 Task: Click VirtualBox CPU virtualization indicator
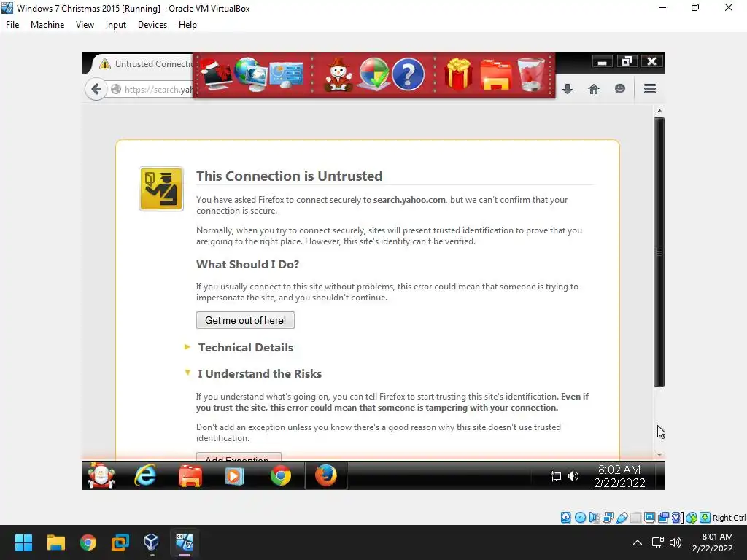(x=677, y=518)
